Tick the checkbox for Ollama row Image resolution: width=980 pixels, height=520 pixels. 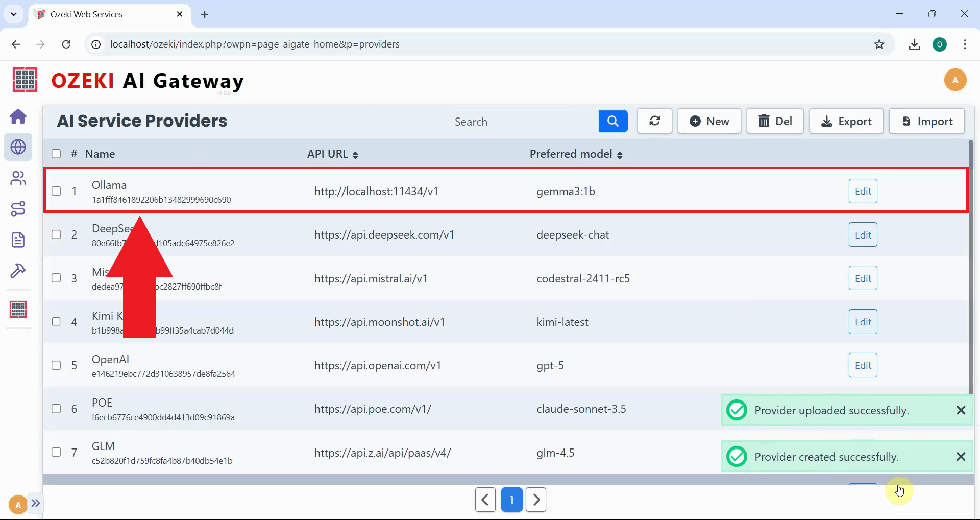coord(56,191)
